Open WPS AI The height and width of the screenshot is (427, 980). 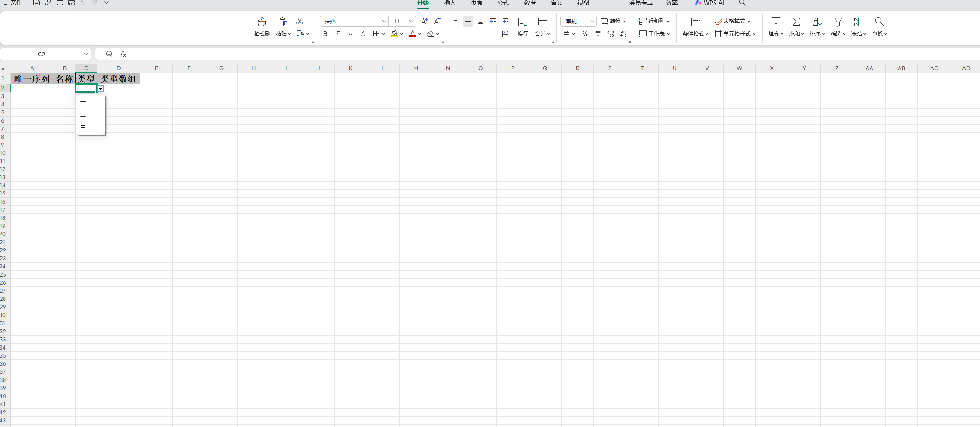710,3
